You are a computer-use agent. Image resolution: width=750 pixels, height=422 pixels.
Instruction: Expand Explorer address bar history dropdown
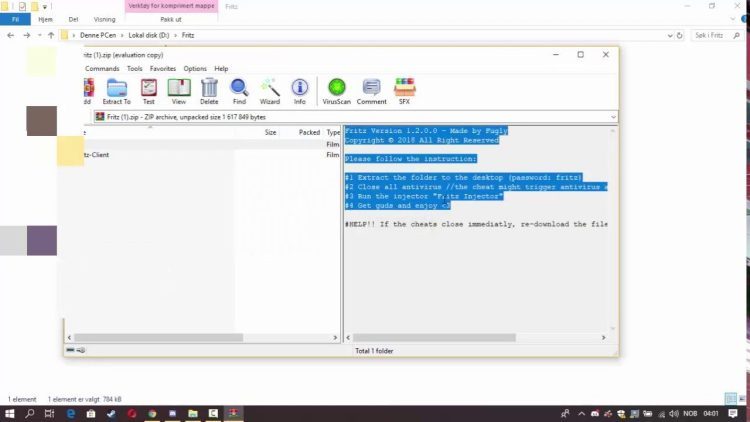pyautogui.click(x=670, y=35)
